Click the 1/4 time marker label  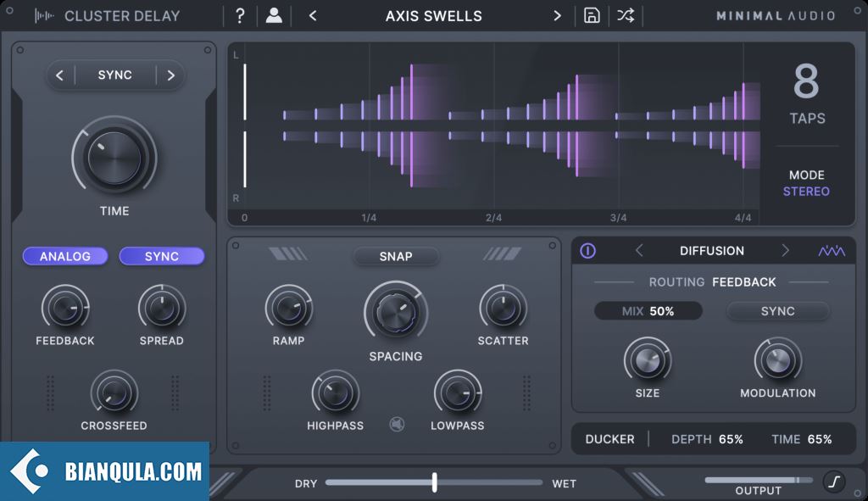pos(369,218)
